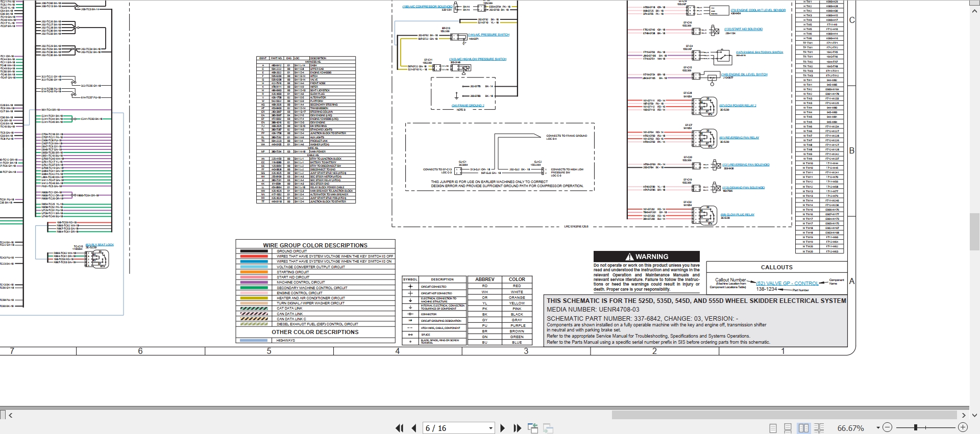Open the (73) Engine Coolant Level Sensor link
Image resolution: width=980 pixels, height=434 pixels.
[x=758, y=10]
